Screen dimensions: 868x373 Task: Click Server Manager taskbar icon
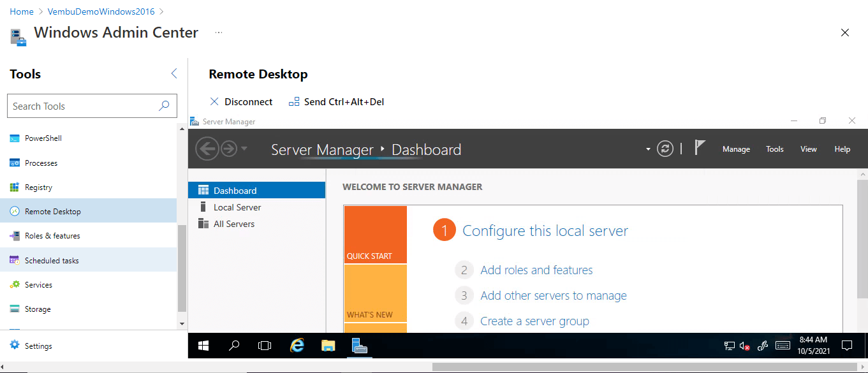[x=360, y=346]
